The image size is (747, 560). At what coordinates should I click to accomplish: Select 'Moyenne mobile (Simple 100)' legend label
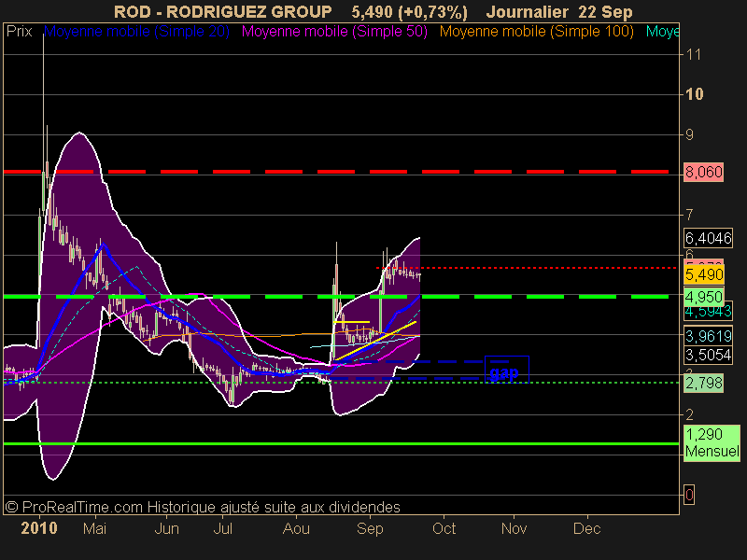coord(536,32)
